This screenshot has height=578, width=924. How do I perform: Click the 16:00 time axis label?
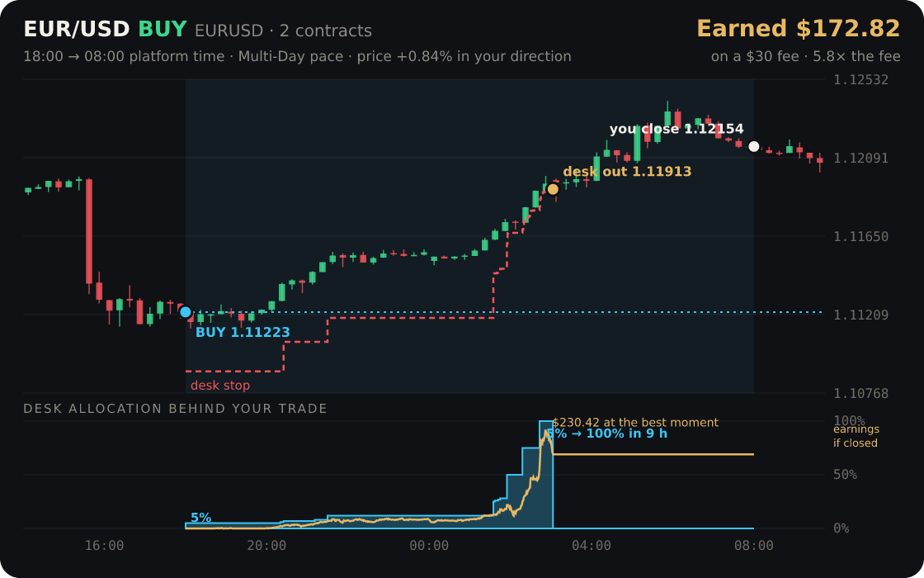(104, 546)
